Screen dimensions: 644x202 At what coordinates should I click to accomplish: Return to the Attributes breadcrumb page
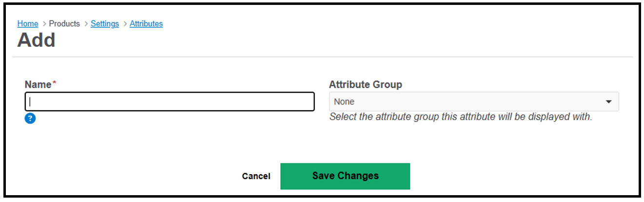click(146, 23)
